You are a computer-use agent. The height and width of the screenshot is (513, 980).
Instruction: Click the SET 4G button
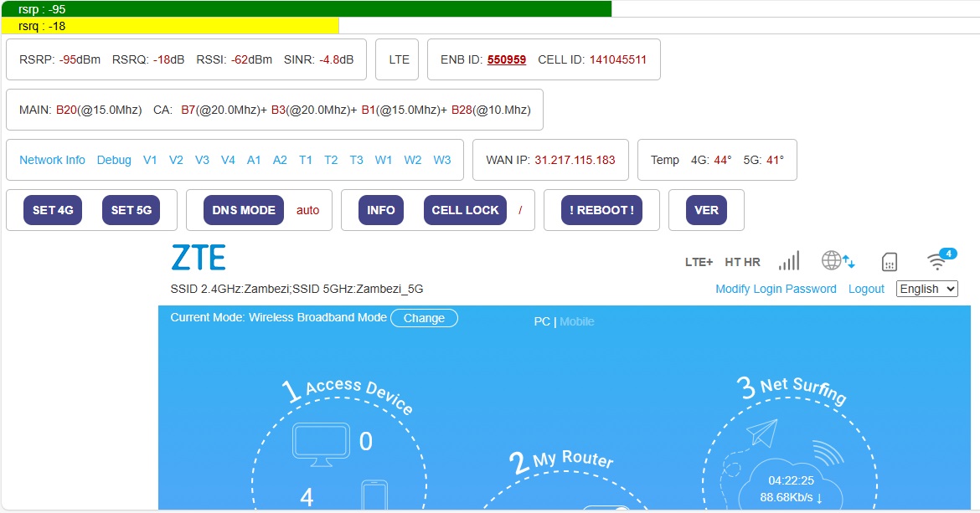[x=53, y=210]
